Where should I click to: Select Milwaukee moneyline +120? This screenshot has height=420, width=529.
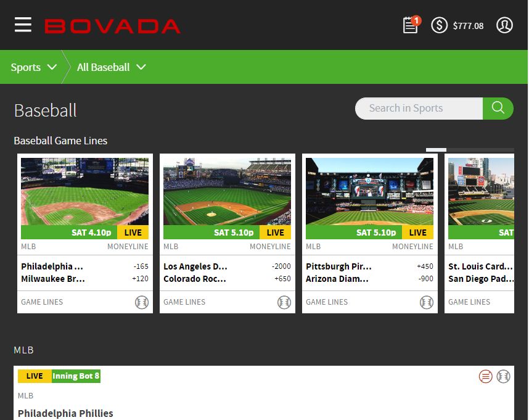[140, 279]
